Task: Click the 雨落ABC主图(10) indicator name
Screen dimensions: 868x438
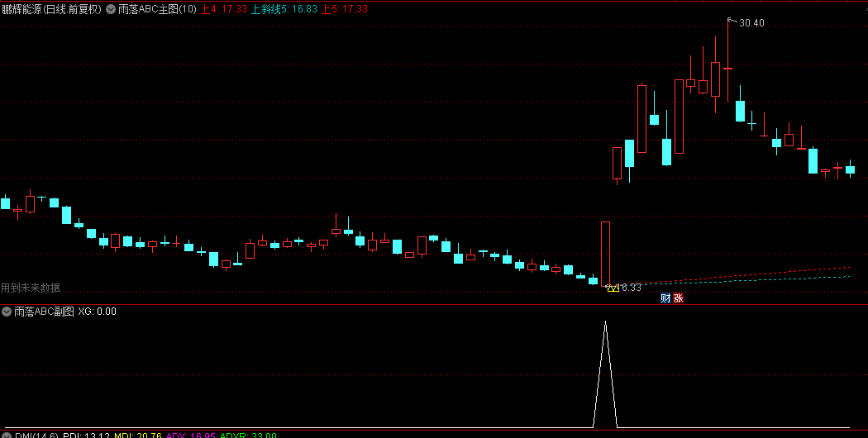Action: pos(157,9)
